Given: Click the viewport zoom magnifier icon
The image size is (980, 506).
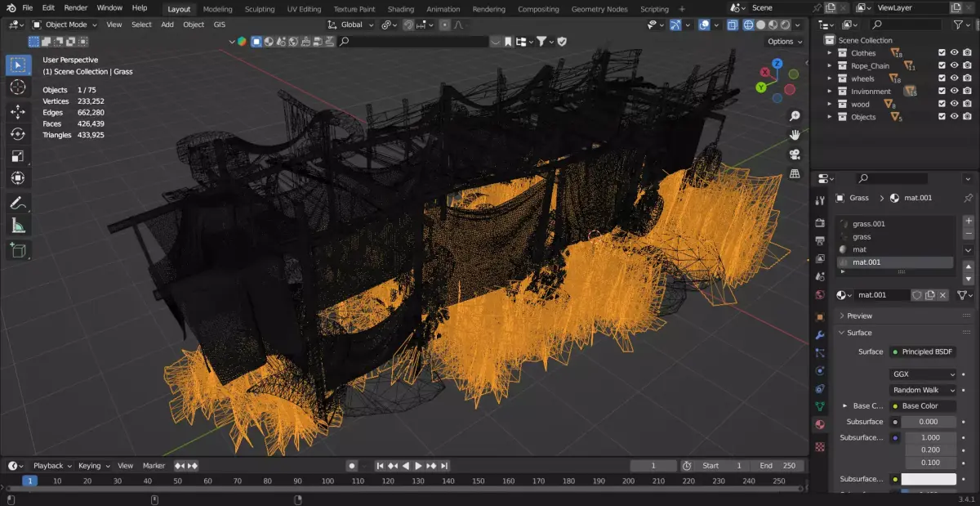Looking at the screenshot, I should (x=795, y=116).
